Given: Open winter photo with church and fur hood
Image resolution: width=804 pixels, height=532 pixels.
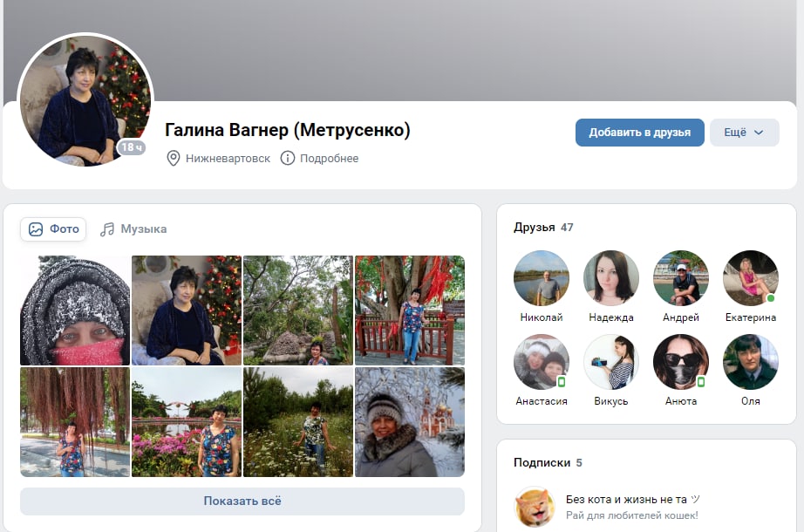Looking at the screenshot, I should click(410, 422).
